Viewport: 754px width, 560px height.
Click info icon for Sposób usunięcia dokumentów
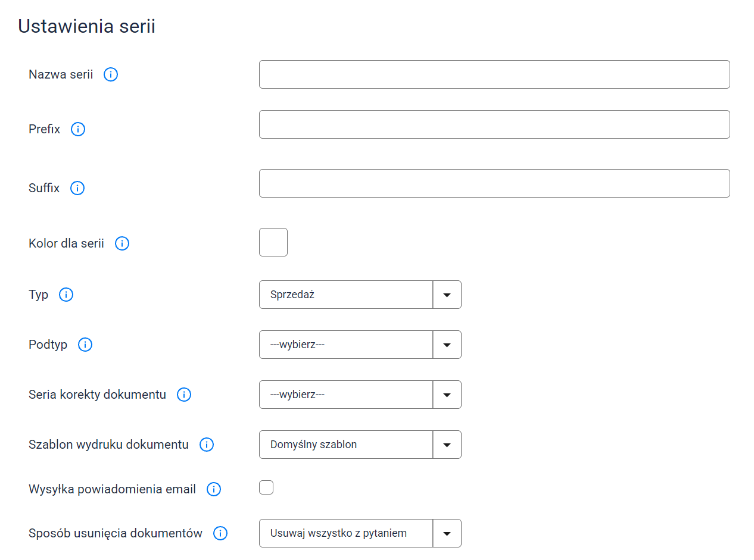point(220,533)
